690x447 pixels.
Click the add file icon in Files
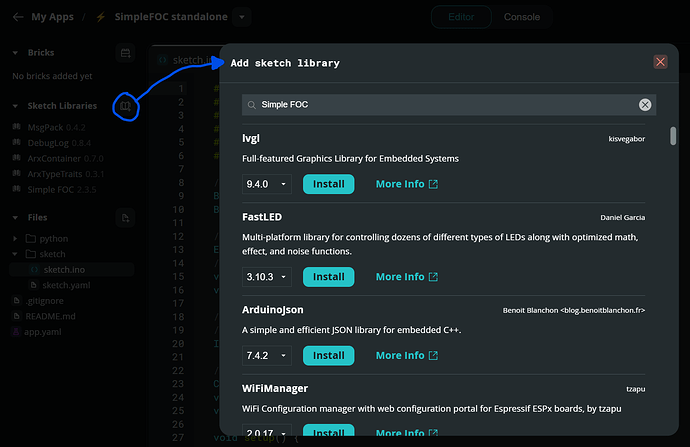click(125, 217)
